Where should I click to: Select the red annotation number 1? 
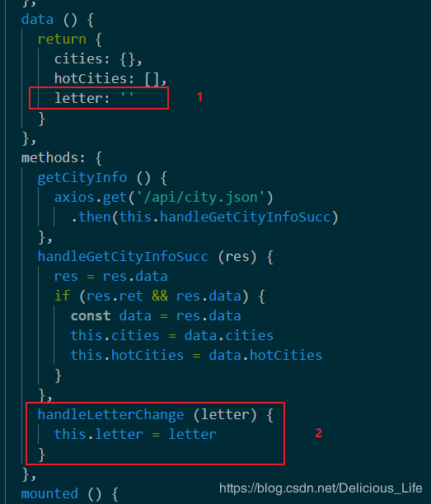click(x=199, y=96)
